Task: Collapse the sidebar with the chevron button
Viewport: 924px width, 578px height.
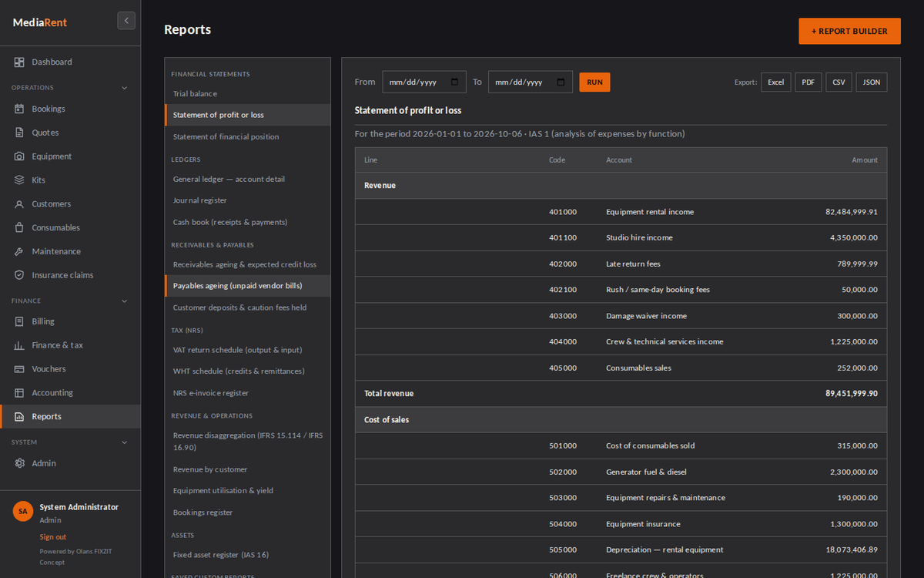Action: 126,21
